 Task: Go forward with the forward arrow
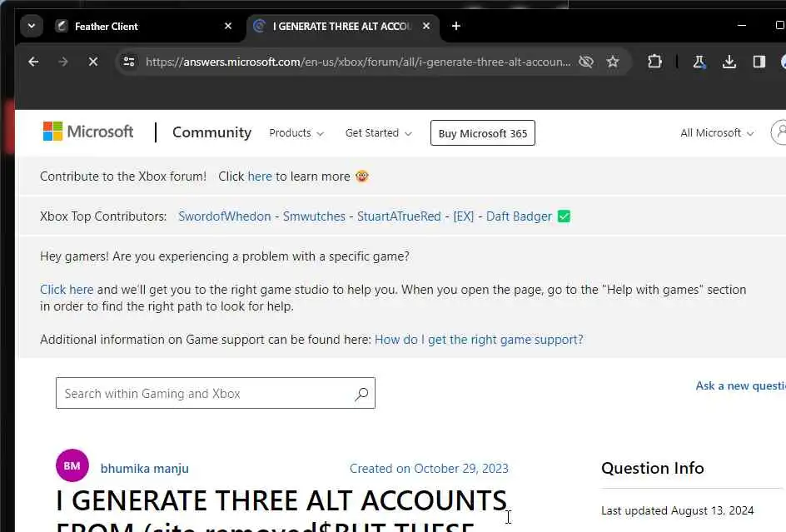click(x=63, y=62)
